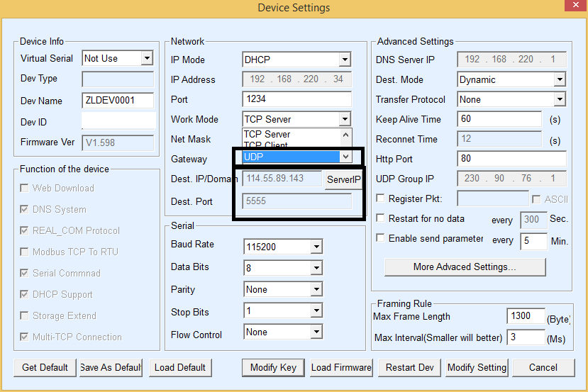This screenshot has height=392, width=588.
Task: Click the Modify Setting button
Action: tap(477, 367)
